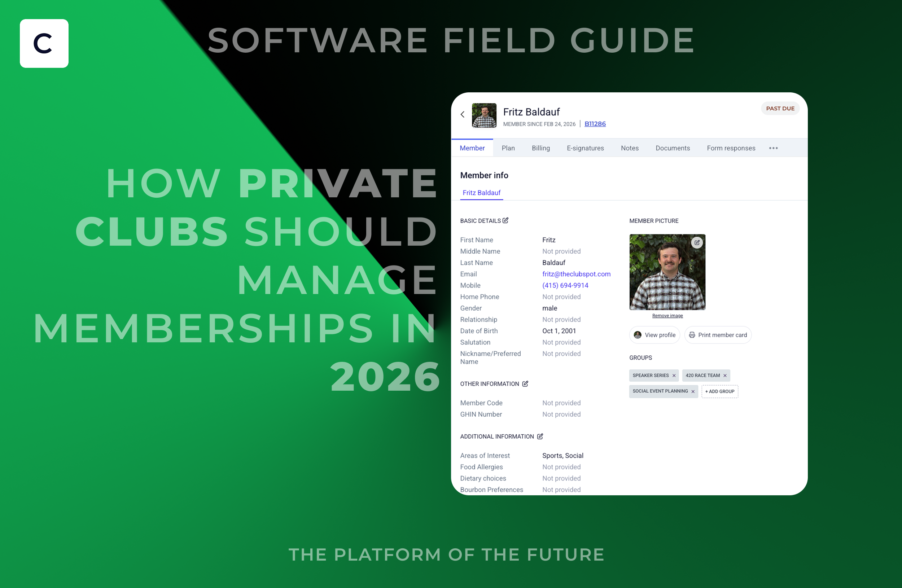Open the Notes tab
Viewport: 902px width, 588px height.
(x=629, y=148)
